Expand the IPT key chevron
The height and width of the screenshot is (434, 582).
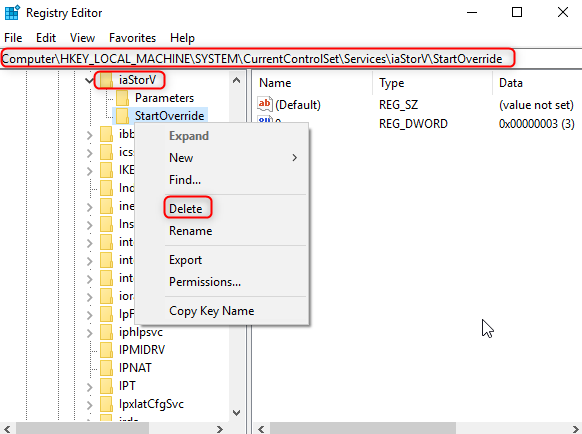(x=89, y=387)
